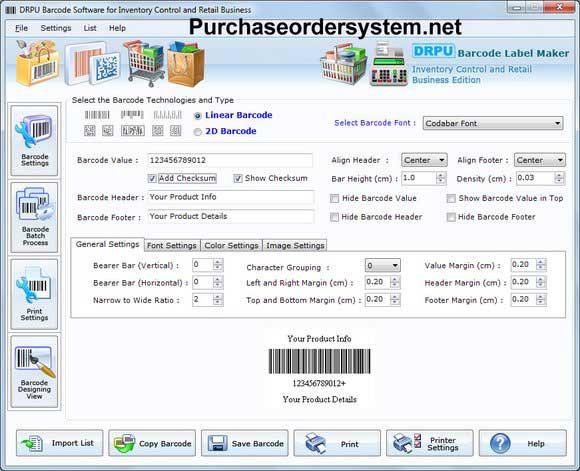Screen dimensions: 580x471
Task: Switch to the Font Settings tab
Action: 172,245
